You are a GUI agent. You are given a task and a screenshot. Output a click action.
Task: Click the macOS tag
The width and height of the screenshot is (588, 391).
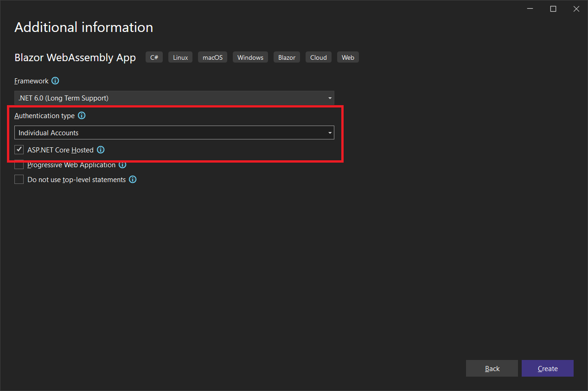212,57
